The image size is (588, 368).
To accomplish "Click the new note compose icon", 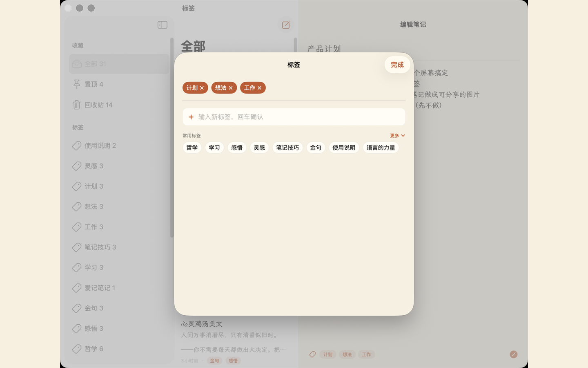I will tap(286, 25).
